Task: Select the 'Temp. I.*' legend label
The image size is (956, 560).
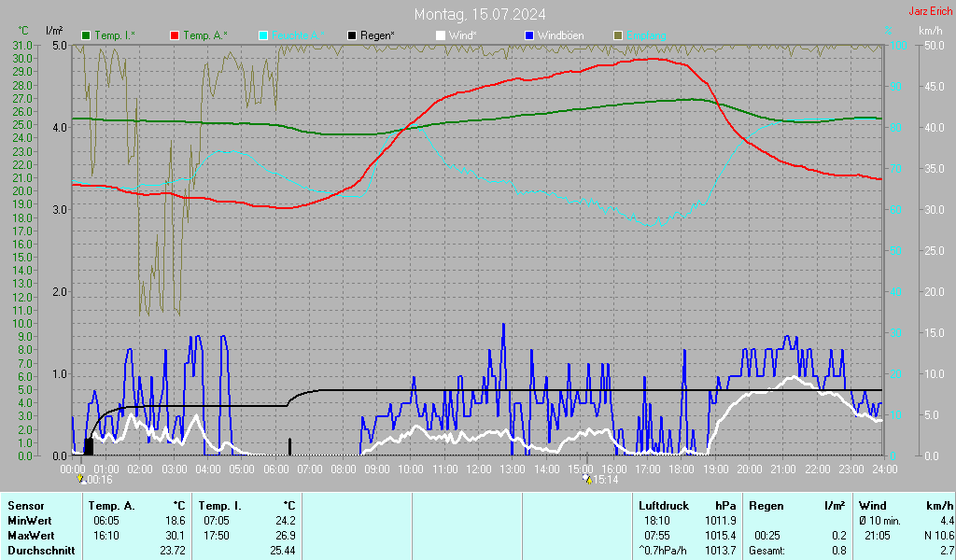Action: tap(115, 35)
